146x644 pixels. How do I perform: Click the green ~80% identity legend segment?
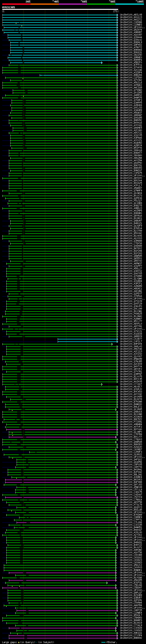tap(101, 4)
